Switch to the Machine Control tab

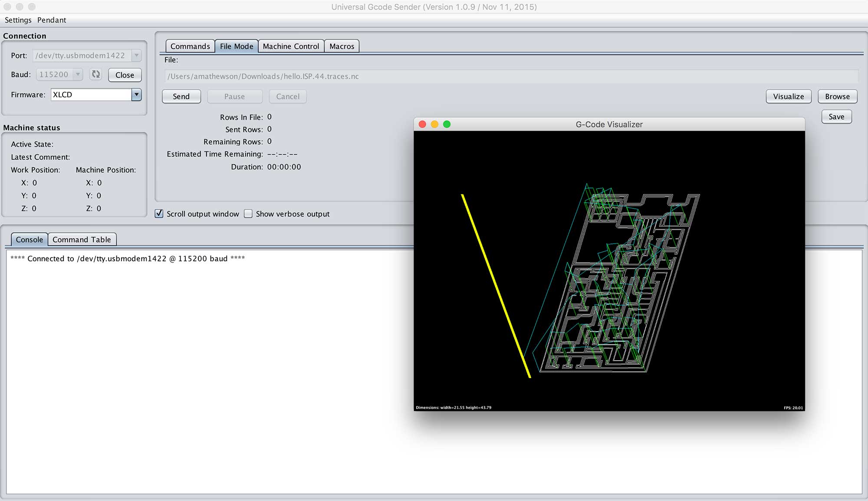coord(291,46)
